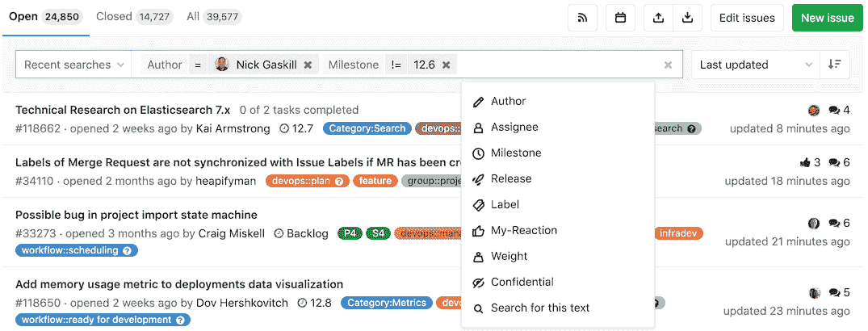Open the calendar subscription icon

(620, 18)
